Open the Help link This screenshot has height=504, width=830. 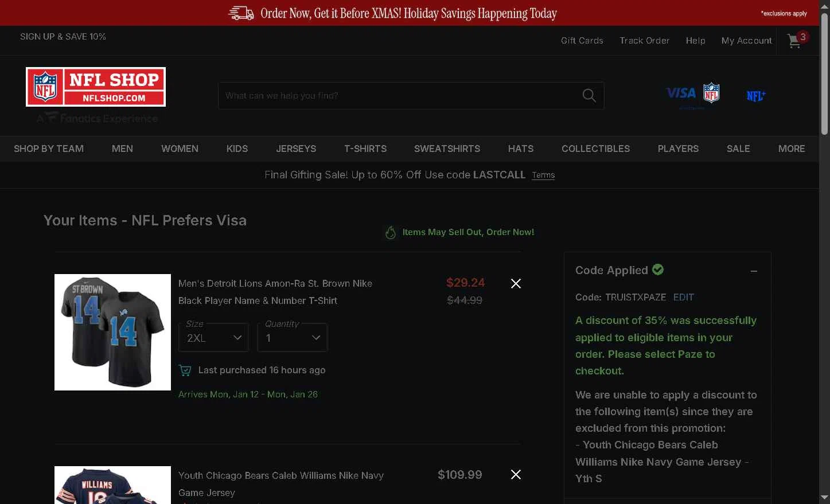[x=695, y=41]
